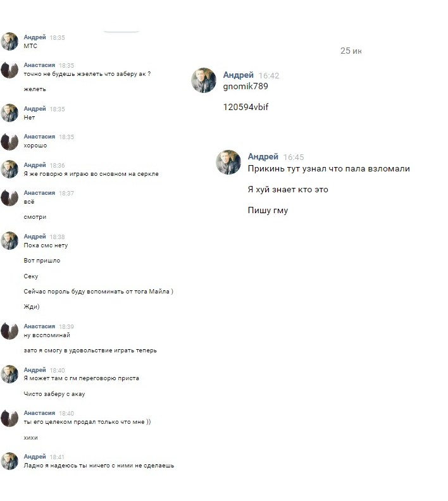Open Анастасия's avatar at the 18:35 желеть message

[9, 70]
